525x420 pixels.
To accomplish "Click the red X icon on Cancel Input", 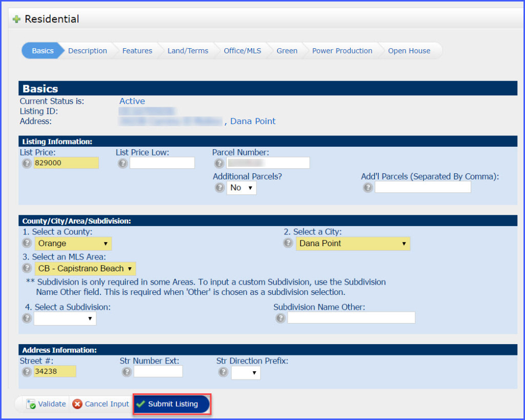I will [78, 404].
